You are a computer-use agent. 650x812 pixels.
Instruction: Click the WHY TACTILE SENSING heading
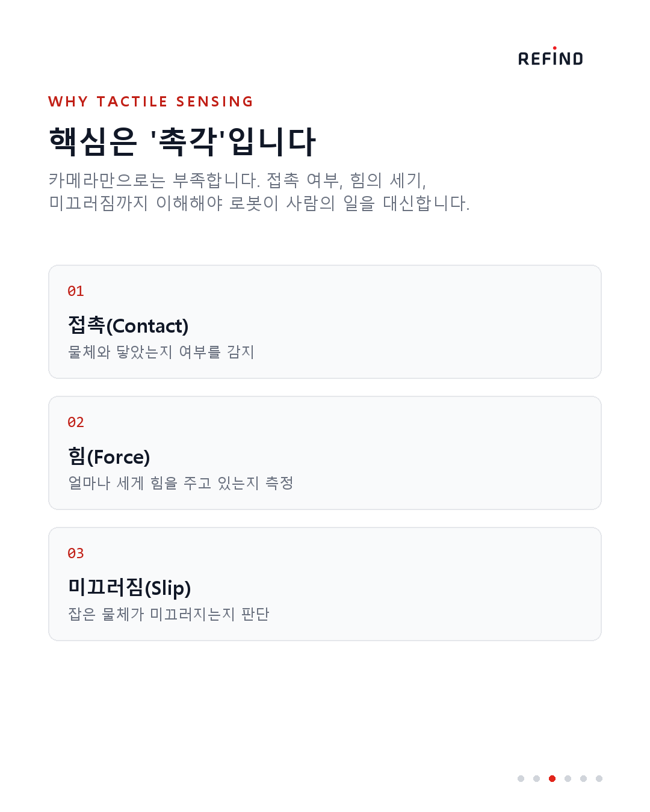[x=150, y=102]
